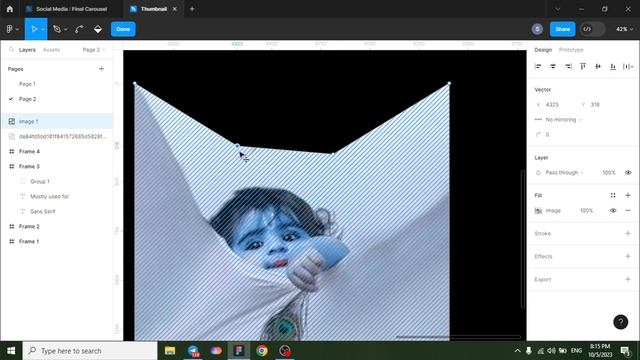Hide the Image fill with its eye icon

[x=613, y=211]
